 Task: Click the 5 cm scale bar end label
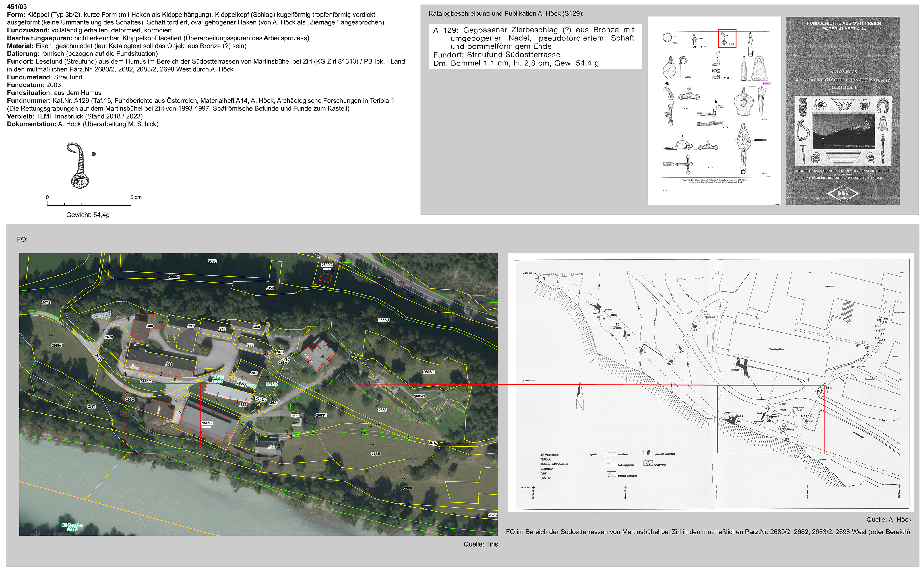[136, 197]
